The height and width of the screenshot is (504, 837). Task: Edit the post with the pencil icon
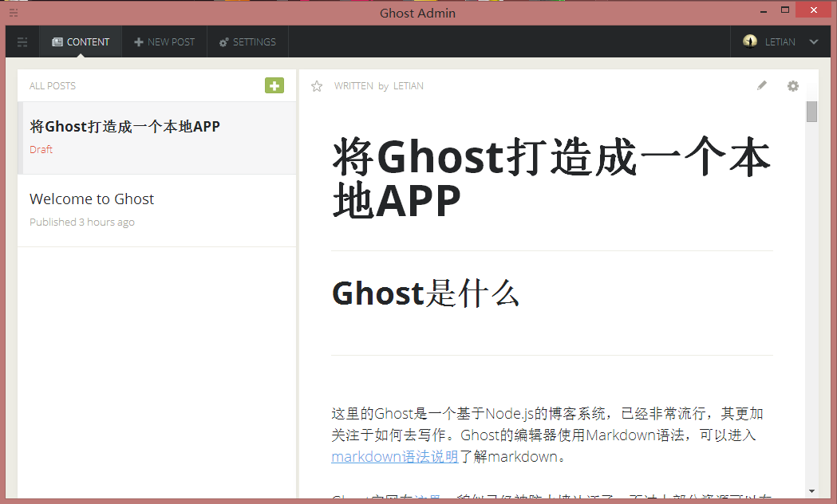[x=762, y=85]
